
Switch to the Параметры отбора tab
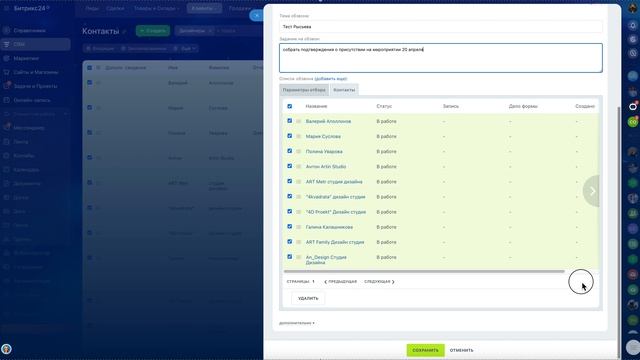click(304, 90)
